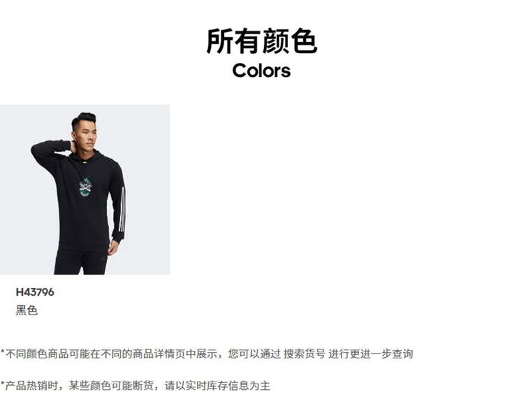Click the three white sleeve stripes
The height and width of the screenshot is (420, 524).
tap(122, 210)
